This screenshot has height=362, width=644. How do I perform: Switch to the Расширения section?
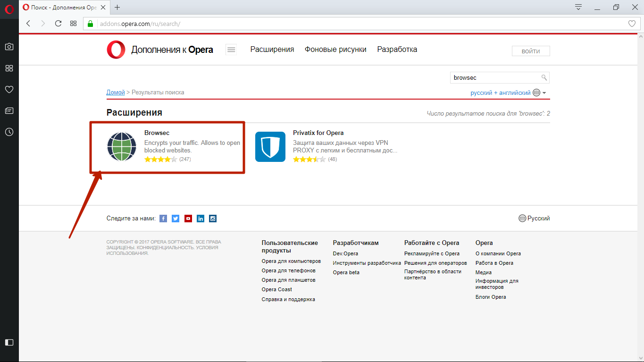point(272,50)
